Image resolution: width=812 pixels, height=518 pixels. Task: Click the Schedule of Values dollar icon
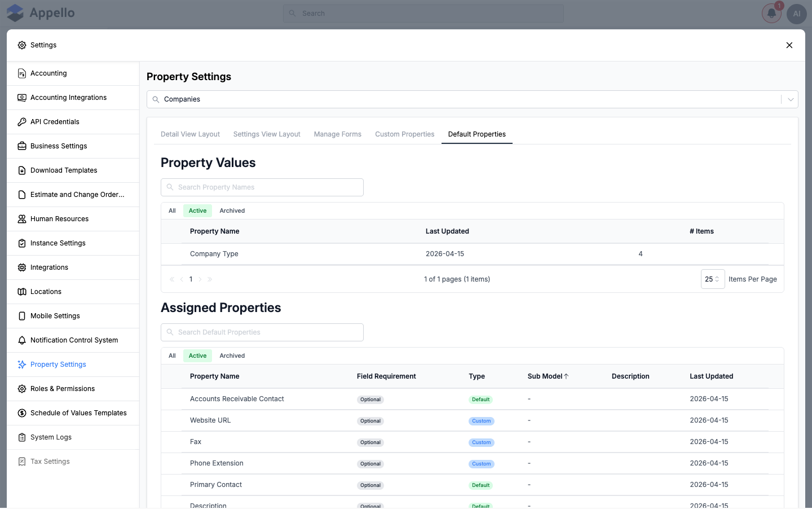coord(22,413)
